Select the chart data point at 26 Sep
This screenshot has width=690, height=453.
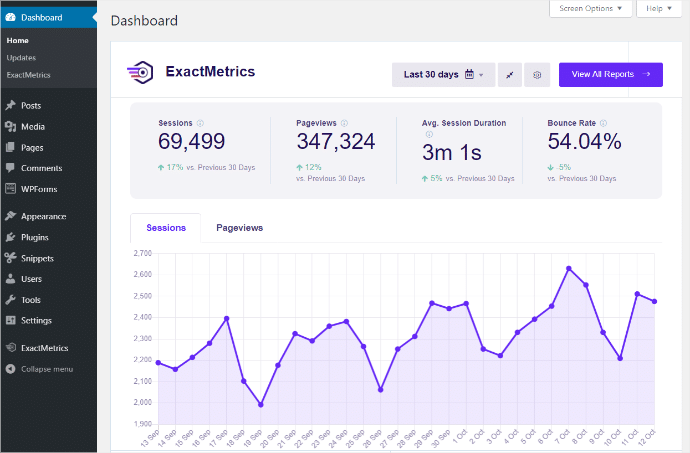[381, 390]
